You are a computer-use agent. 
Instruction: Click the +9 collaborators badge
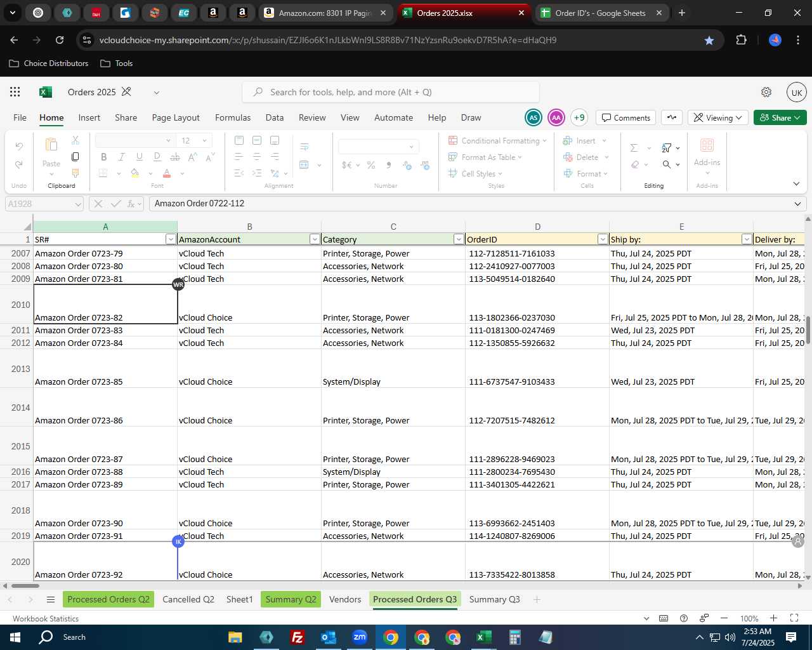579,117
